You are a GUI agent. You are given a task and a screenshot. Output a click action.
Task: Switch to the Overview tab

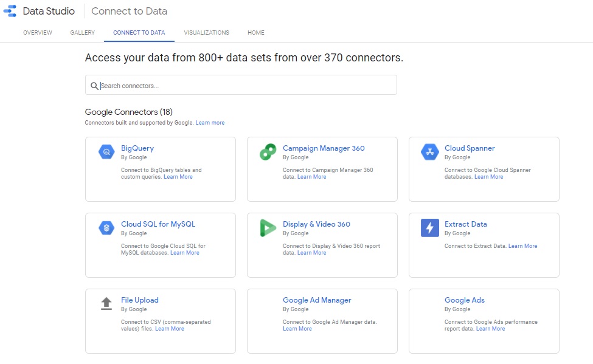[x=38, y=33]
